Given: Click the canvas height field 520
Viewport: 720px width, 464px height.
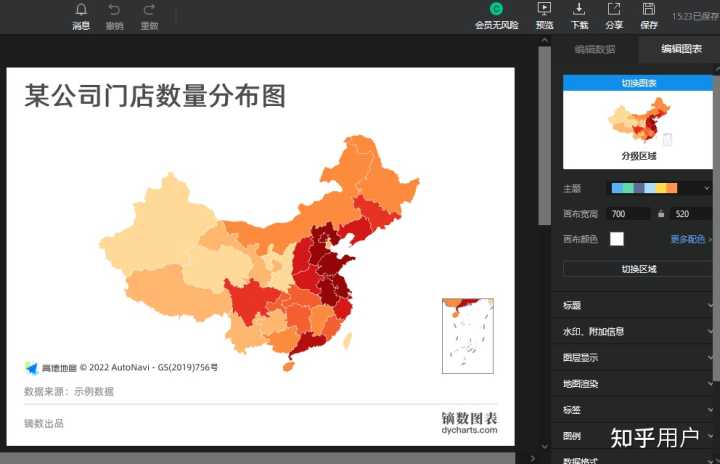Looking at the screenshot, I should coord(692,214).
